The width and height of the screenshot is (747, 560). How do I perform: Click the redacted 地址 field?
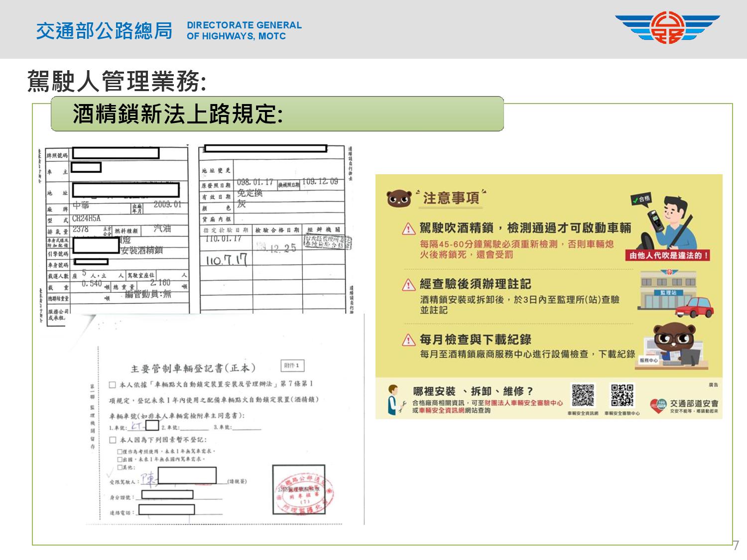click(x=125, y=190)
